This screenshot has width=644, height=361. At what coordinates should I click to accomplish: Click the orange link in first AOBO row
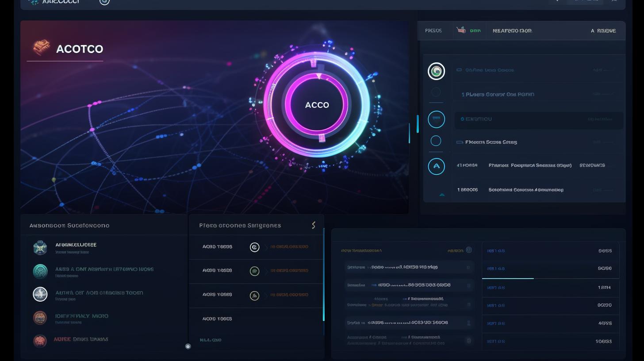[289, 247]
